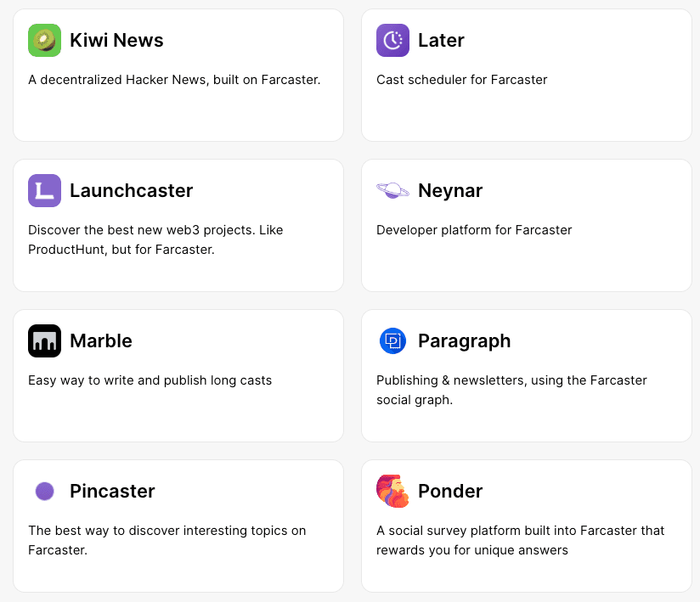
Task: Open the black Marble icon
Action: pyautogui.click(x=44, y=341)
